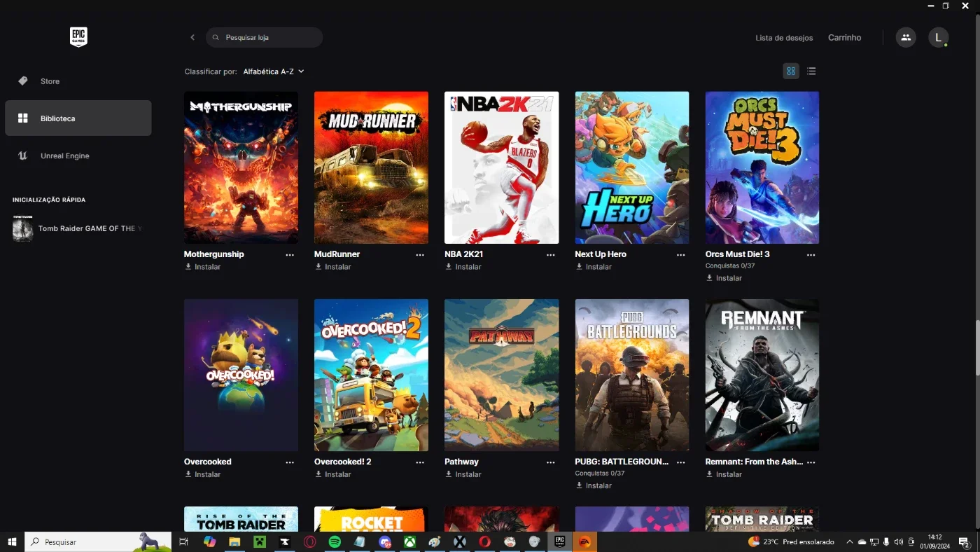Select the Pathway cover art
Viewport: 980px width, 552px height.
(x=501, y=375)
